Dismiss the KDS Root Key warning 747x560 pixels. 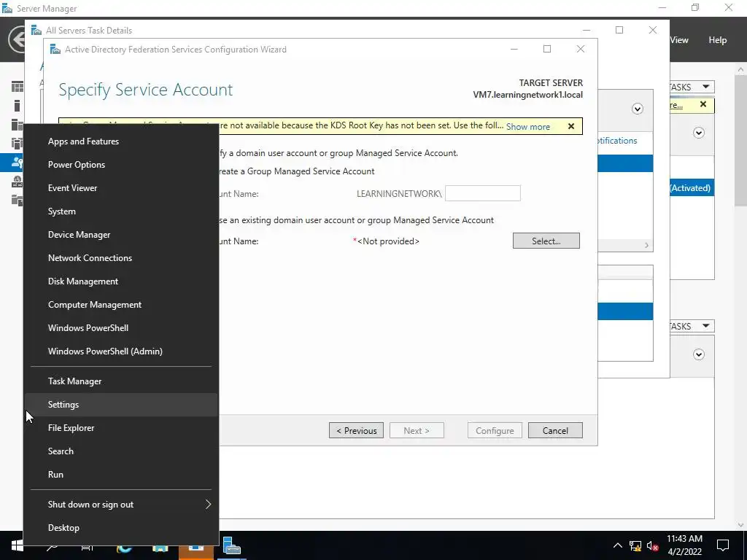point(571,126)
